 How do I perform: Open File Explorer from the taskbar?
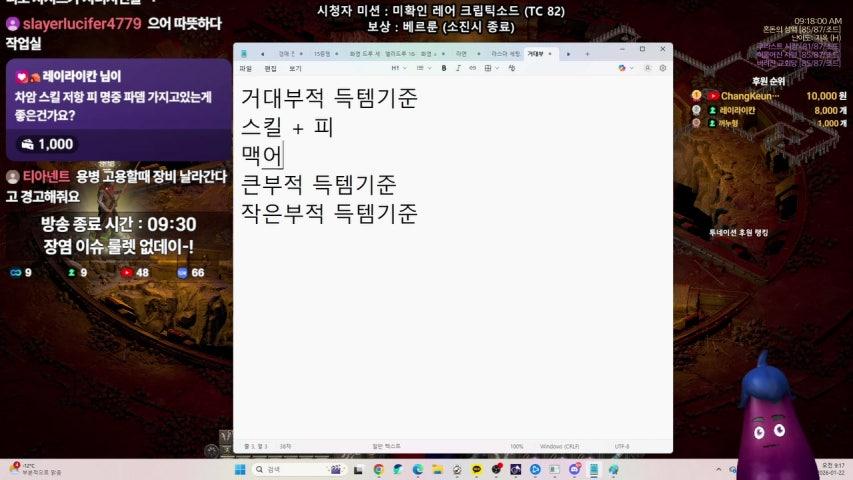(x=437, y=470)
